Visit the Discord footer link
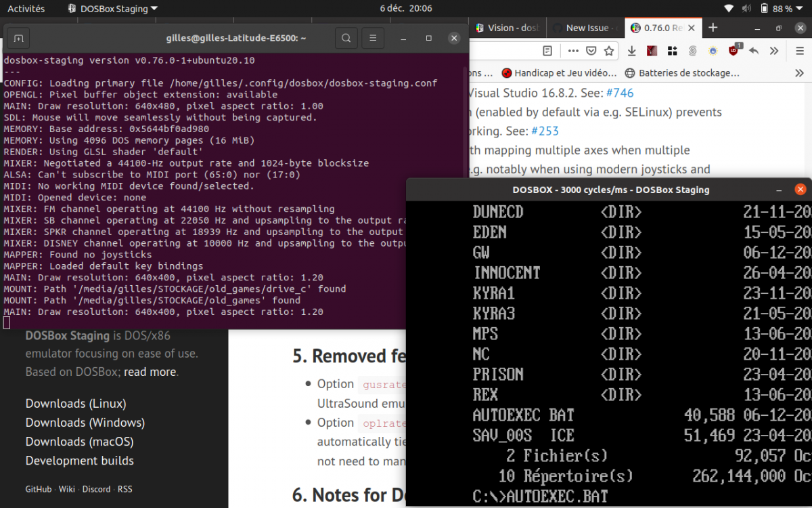 pos(97,489)
